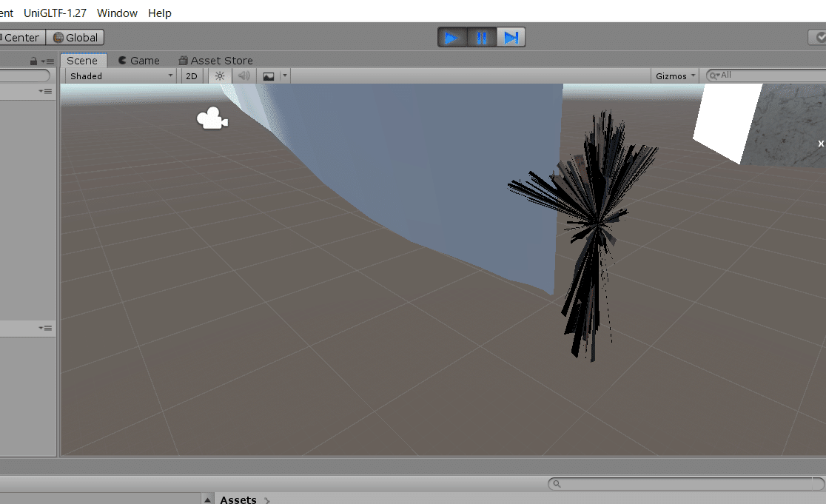The image size is (826, 504).
Task: Toggle scene lighting sun icon
Action: click(x=220, y=75)
